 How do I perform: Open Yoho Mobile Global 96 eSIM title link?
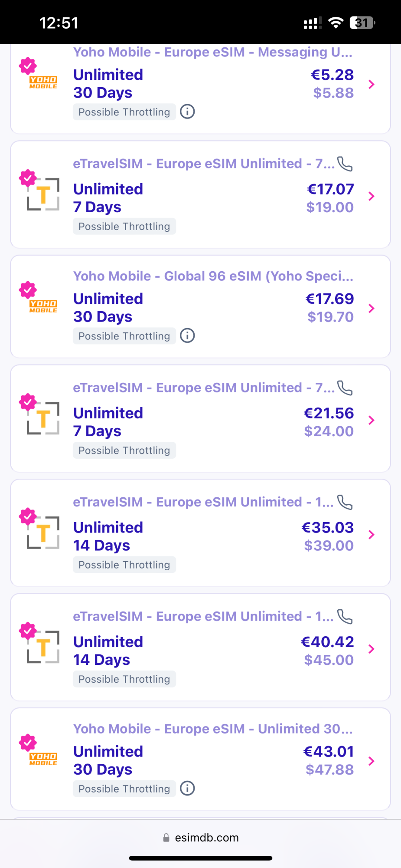tap(213, 276)
